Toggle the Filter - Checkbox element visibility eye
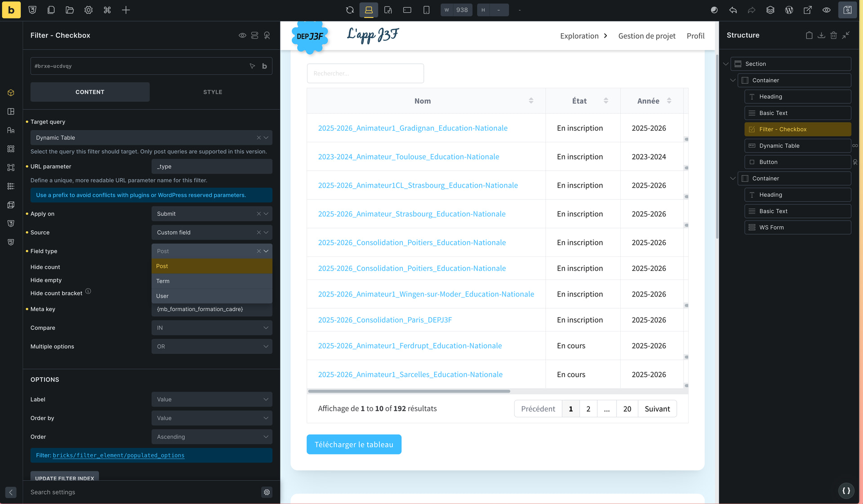This screenshot has width=863, height=504. tap(242, 35)
